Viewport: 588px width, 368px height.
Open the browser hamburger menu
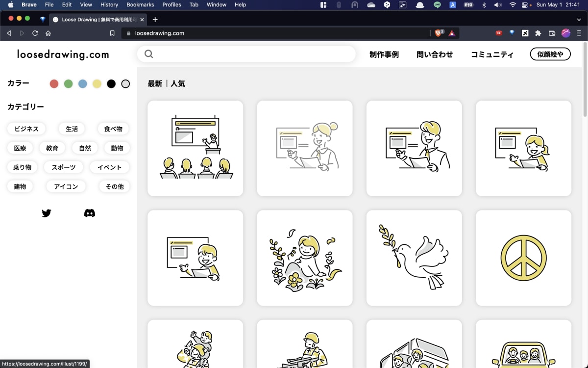click(x=579, y=33)
